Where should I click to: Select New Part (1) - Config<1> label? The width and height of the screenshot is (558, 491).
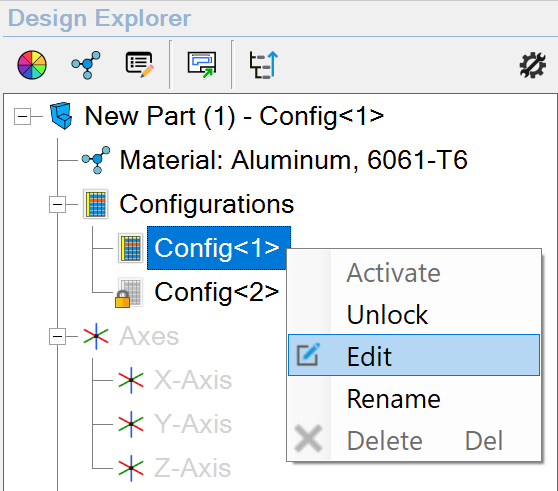click(234, 116)
